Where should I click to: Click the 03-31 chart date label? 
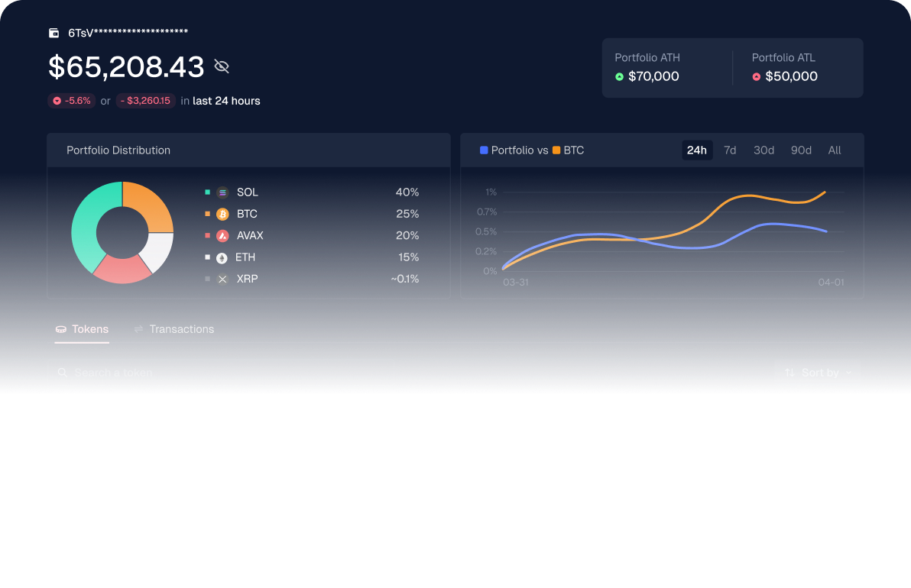point(516,283)
